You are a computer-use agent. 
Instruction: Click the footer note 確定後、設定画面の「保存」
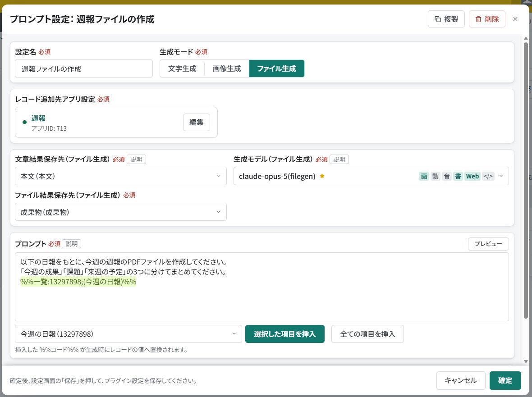pos(104,381)
